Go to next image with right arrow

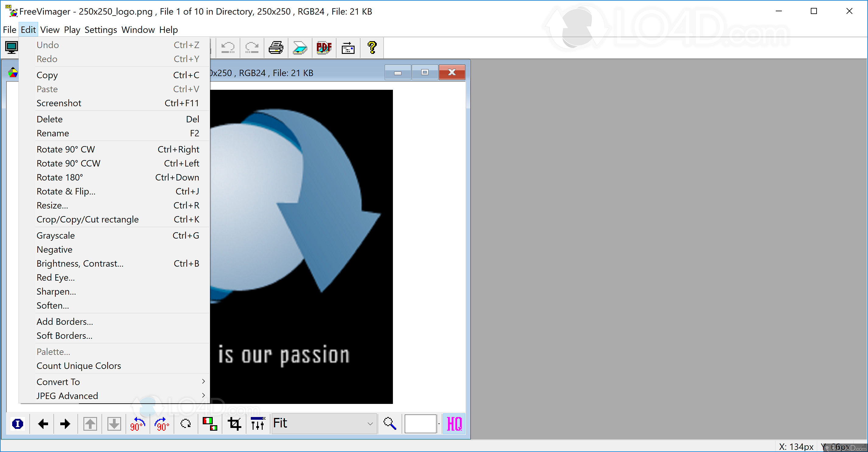pos(65,424)
